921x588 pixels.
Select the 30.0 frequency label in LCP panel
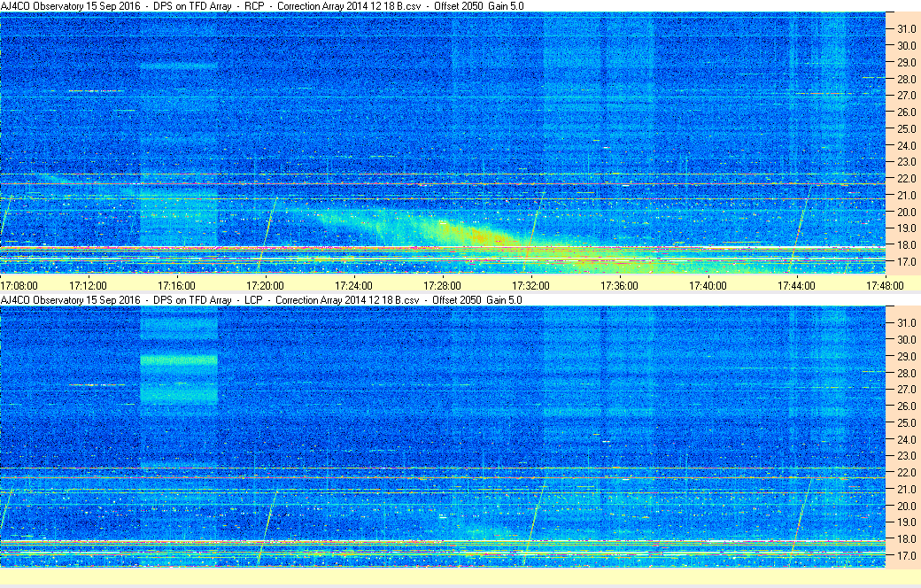tap(906, 340)
